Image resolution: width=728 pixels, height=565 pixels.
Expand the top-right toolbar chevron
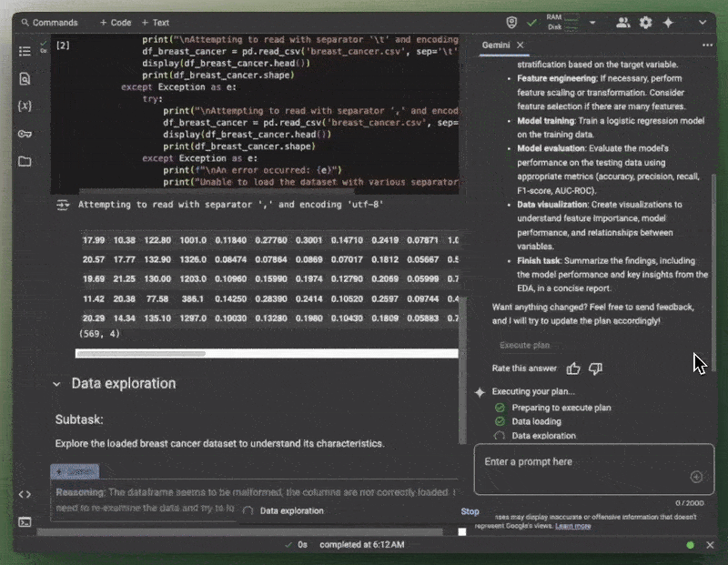[703, 23]
